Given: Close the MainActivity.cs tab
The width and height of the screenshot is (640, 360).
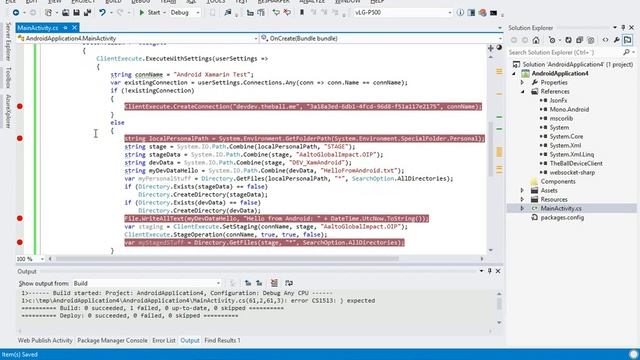Looking at the screenshot, I should [74, 28].
